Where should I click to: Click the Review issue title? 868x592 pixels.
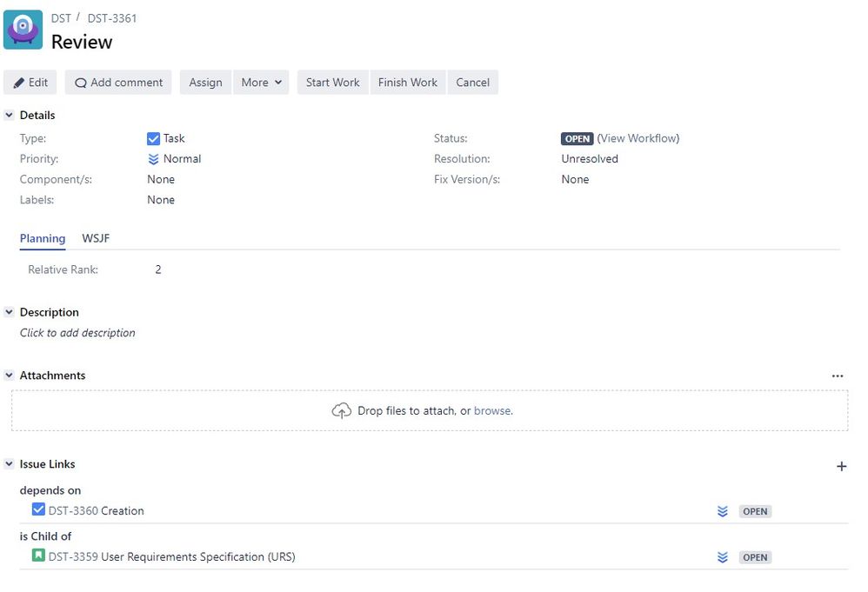click(x=82, y=42)
